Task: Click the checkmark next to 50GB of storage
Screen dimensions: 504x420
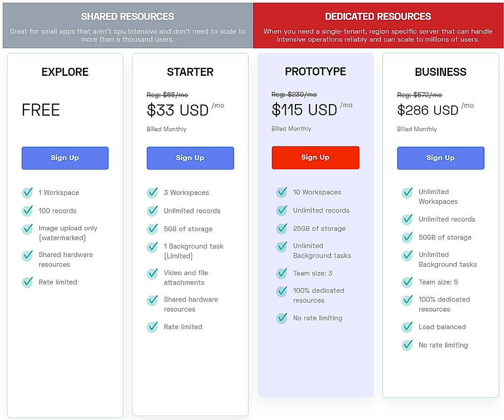Action: [x=407, y=237]
